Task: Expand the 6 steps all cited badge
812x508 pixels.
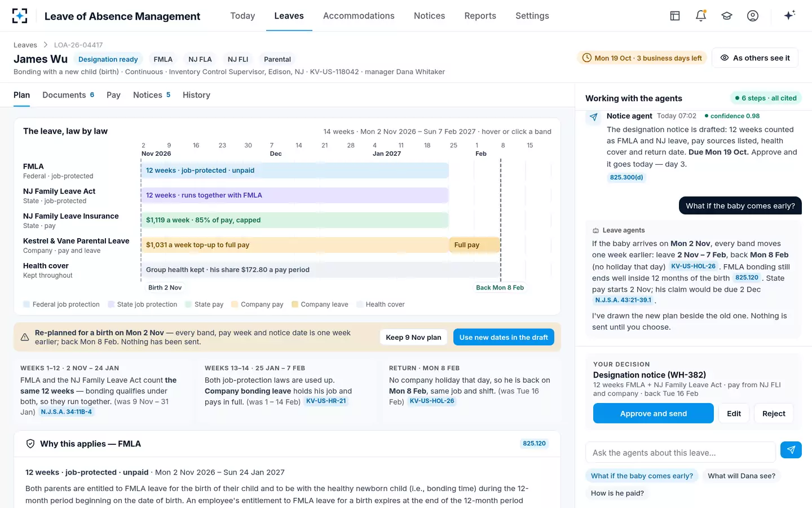Action: [x=766, y=98]
